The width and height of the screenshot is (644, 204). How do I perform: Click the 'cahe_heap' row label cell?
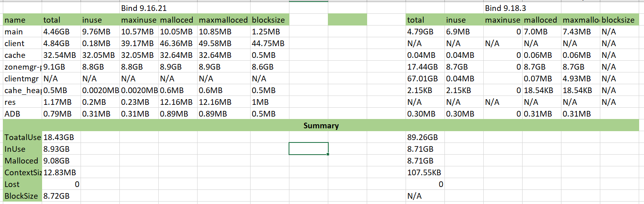[x=22, y=90]
